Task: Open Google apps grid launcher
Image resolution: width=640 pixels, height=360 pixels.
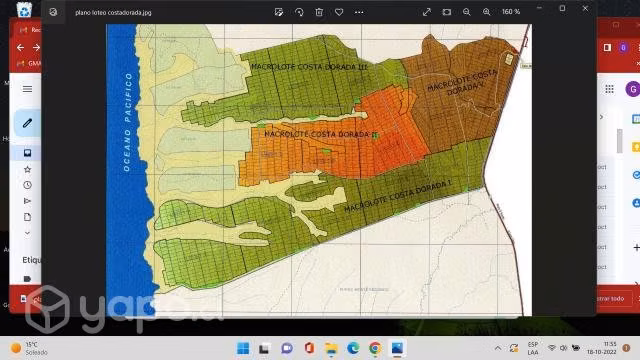Action: [609, 89]
